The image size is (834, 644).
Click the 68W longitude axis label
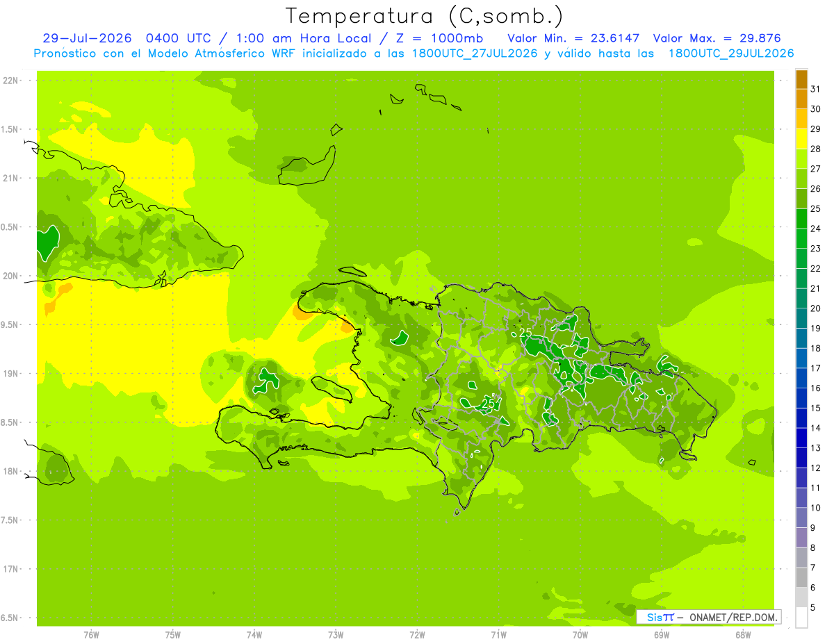(742, 634)
